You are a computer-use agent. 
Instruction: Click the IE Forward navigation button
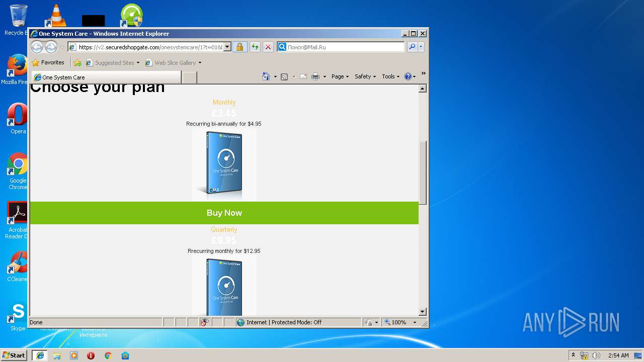click(x=51, y=47)
